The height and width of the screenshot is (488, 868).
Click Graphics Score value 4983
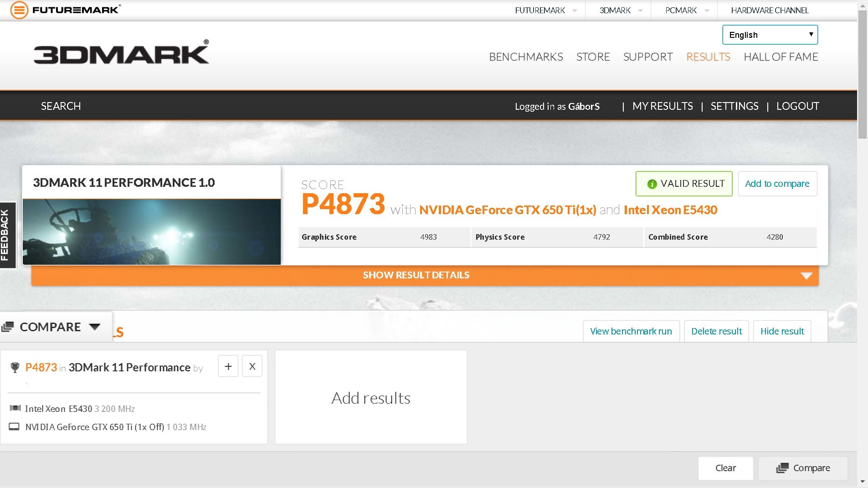(428, 237)
